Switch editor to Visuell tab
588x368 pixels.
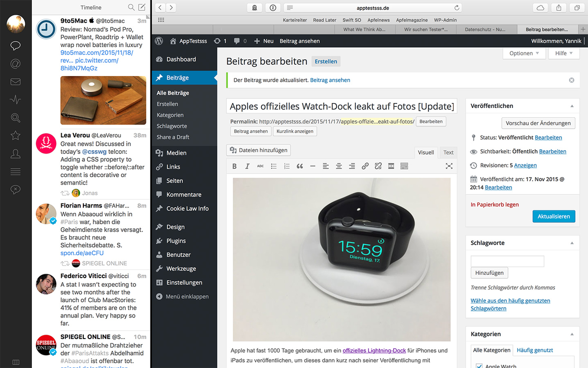(426, 152)
